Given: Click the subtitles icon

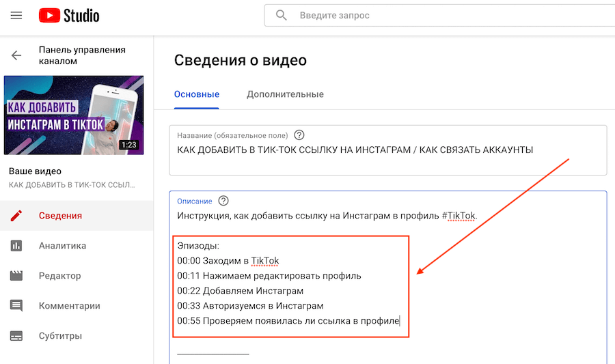Looking at the screenshot, I should click(x=16, y=336).
